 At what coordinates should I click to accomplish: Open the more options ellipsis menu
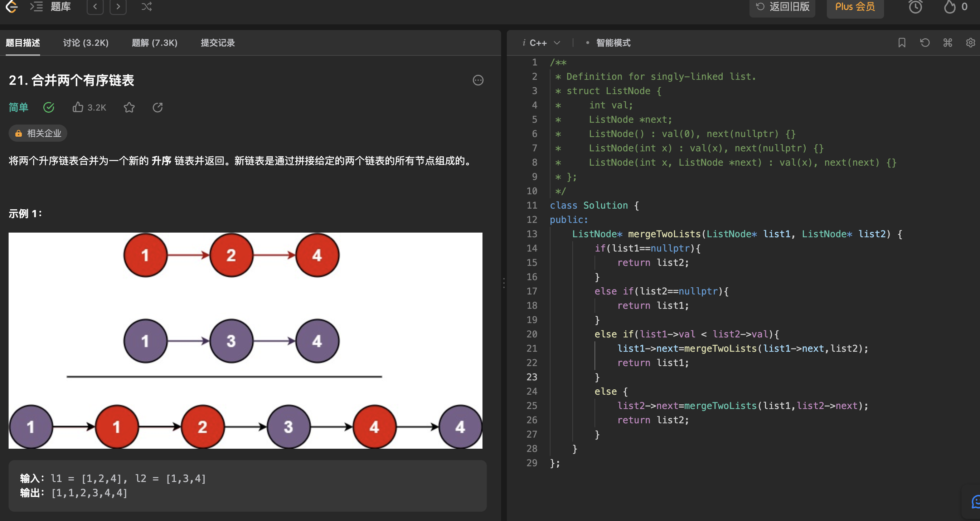pyautogui.click(x=478, y=80)
